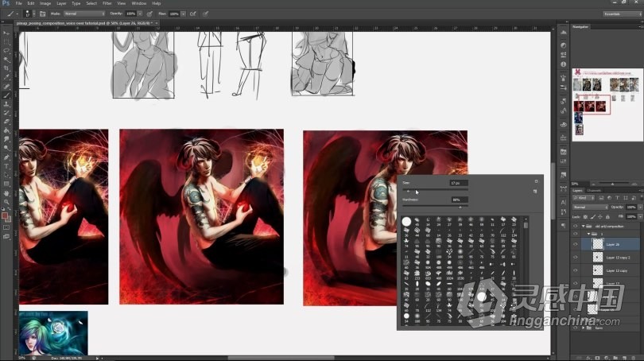Screen dimensions: 644x361
Task: Select the Healing Brush tool
Action: point(6,86)
